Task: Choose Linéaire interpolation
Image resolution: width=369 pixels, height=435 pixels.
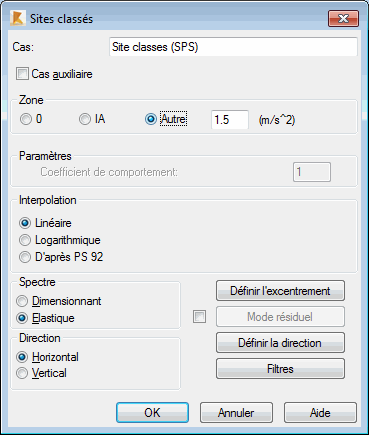Action: (x=25, y=223)
